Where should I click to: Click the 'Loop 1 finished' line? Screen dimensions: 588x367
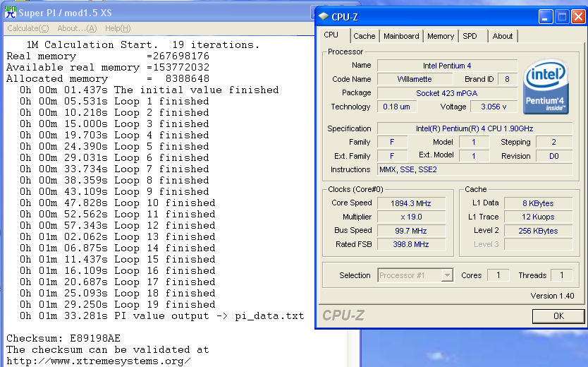[114, 102]
